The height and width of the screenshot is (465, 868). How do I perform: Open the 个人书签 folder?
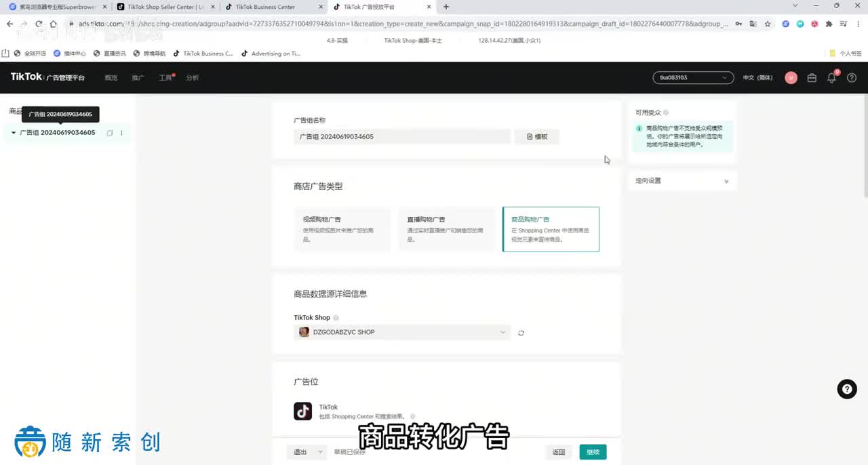click(x=846, y=54)
